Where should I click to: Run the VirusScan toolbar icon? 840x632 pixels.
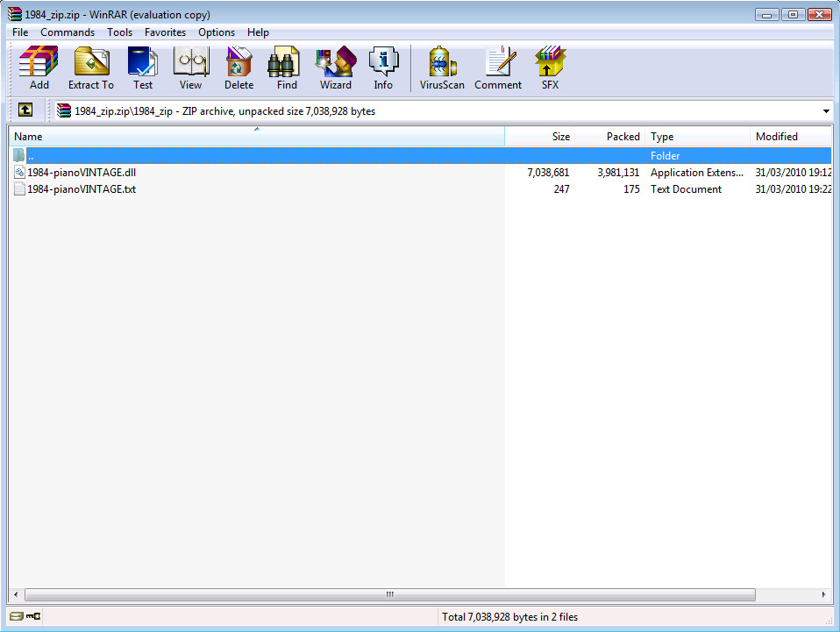pos(443,61)
